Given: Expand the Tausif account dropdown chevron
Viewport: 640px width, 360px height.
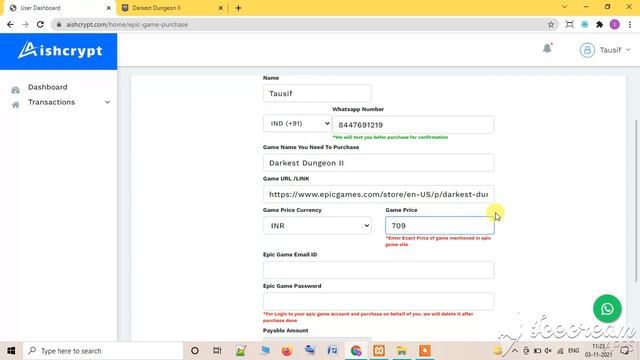Looking at the screenshot, I should click(x=628, y=50).
